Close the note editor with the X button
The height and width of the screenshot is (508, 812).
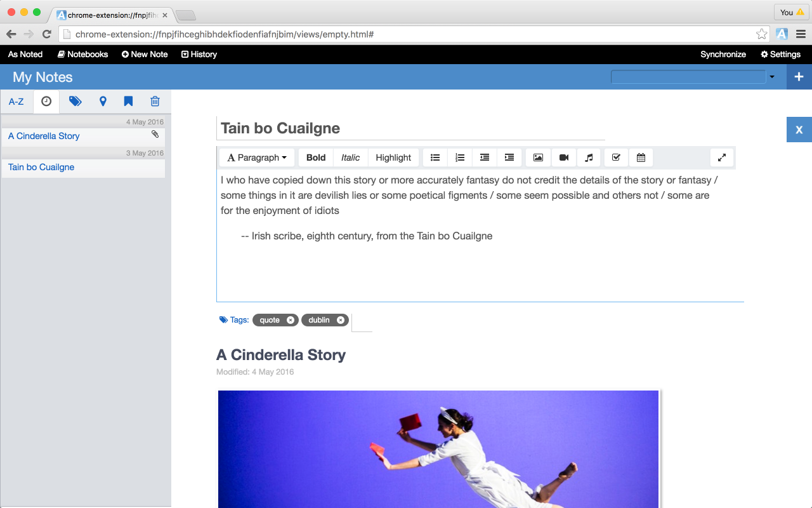click(x=799, y=130)
